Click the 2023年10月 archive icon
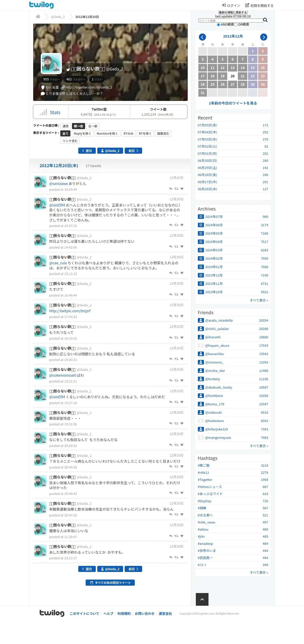This screenshot has width=304, height=644. pos(201,292)
